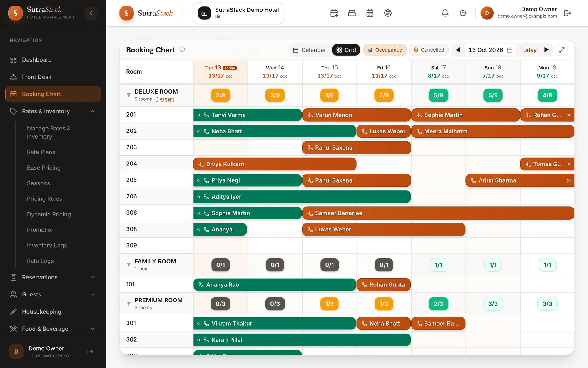Expand chart to fullscreen
The height and width of the screenshot is (368, 588).
(562, 50)
